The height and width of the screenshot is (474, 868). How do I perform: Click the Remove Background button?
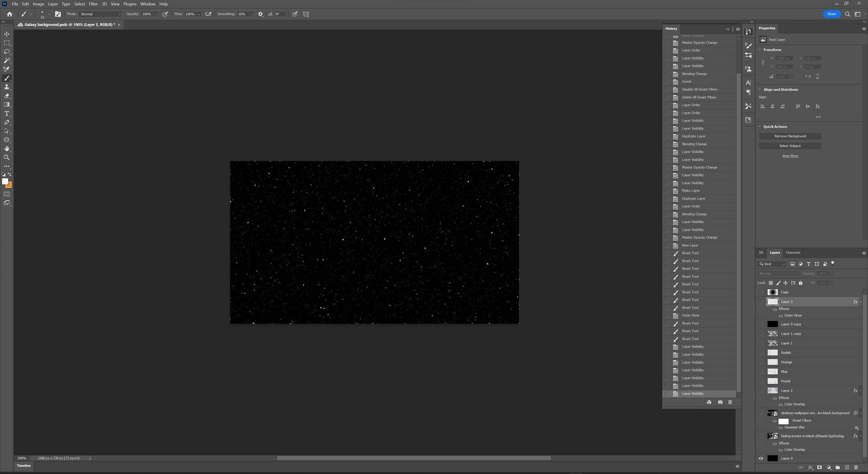pyautogui.click(x=790, y=136)
